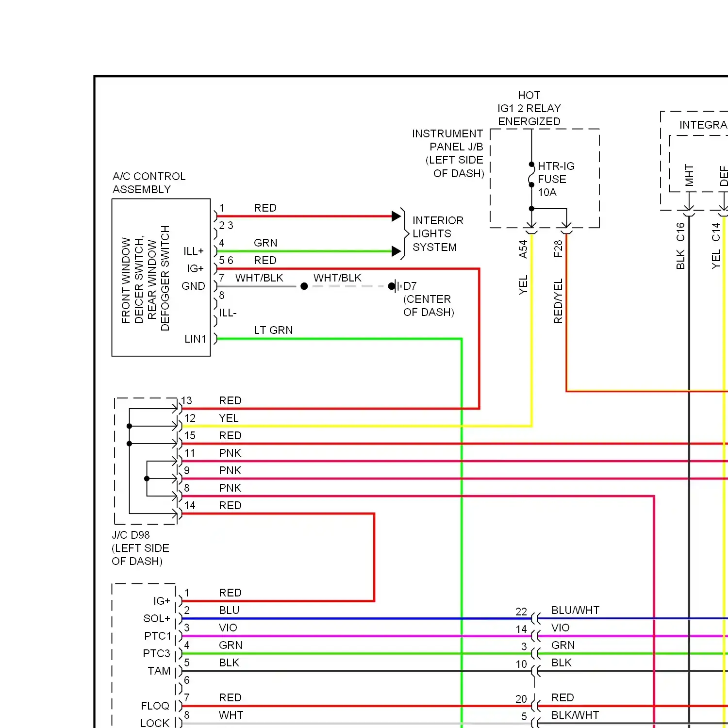Image resolution: width=728 pixels, height=728 pixels.
Task: Click the arrowhead ending the GRN wire
Action: pyautogui.click(x=396, y=251)
